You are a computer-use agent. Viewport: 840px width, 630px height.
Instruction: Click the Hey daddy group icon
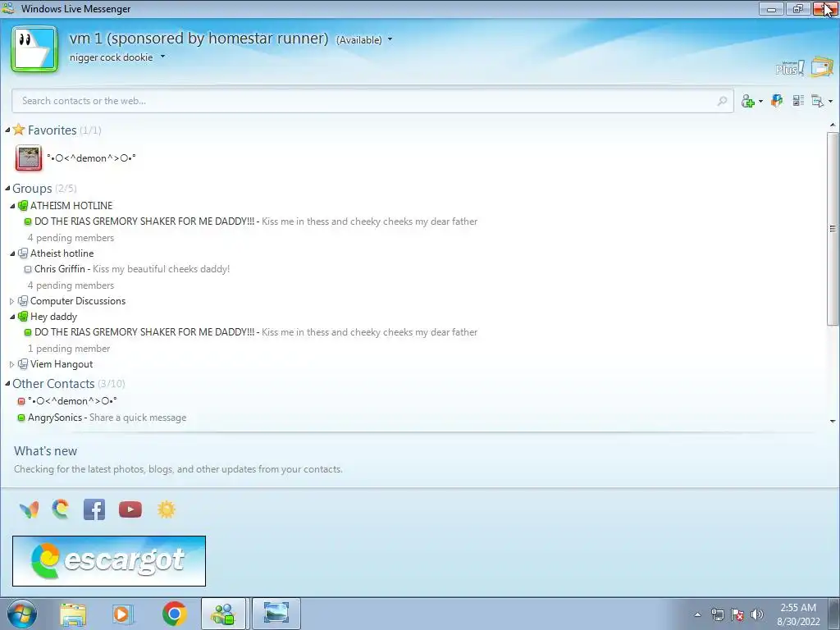point(22,317)
